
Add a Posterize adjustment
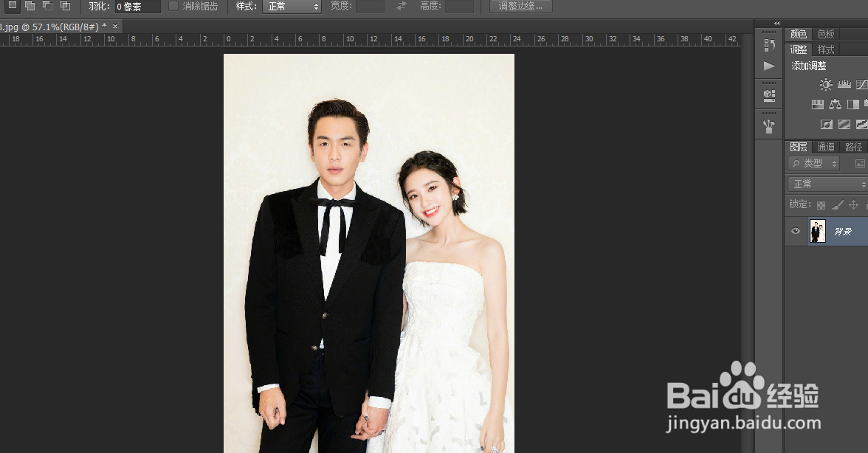[x=844, y=125]
